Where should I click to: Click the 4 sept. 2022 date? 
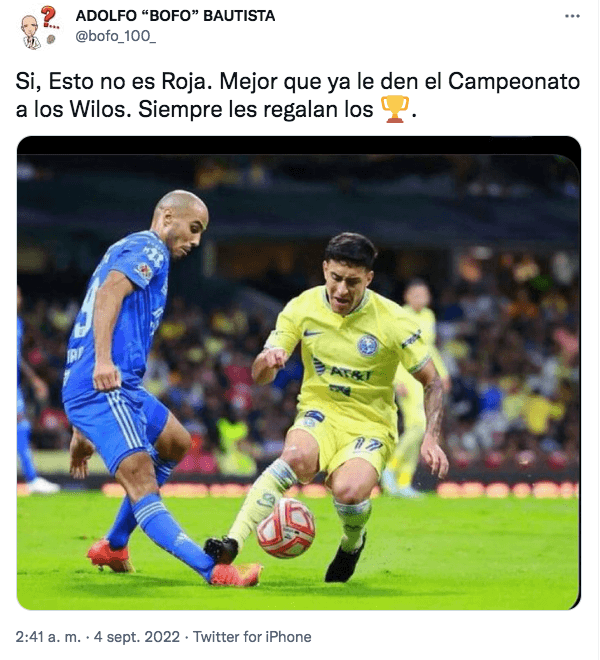click(137, 637)
